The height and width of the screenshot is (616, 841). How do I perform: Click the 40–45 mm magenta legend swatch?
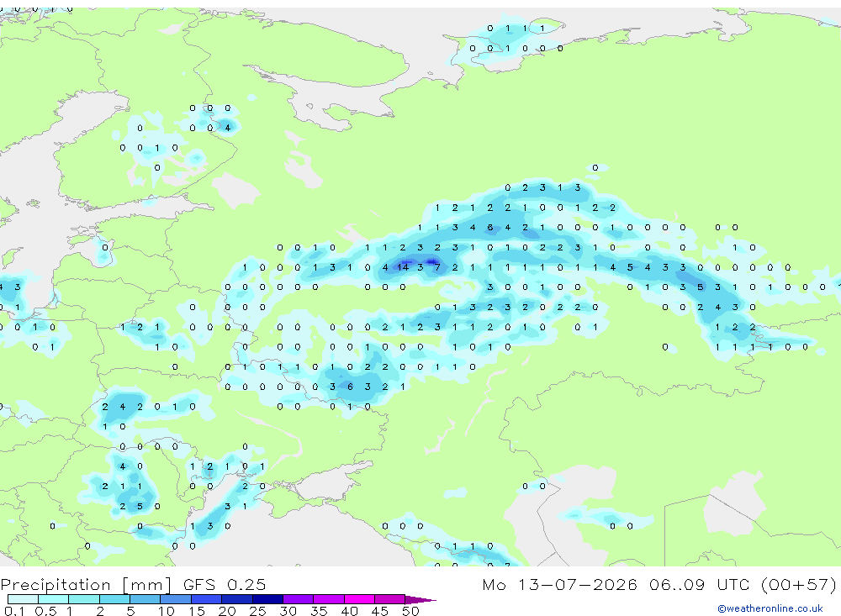pyautogui.click(x=359, y=599)
